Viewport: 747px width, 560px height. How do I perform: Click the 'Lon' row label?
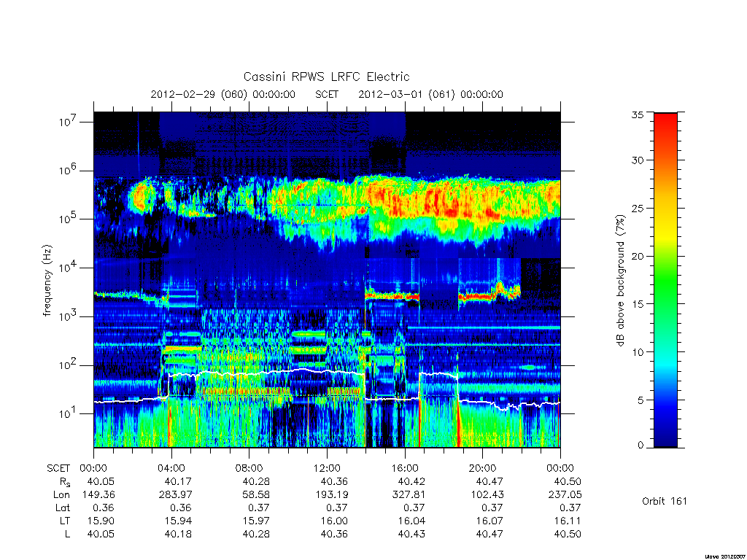(x=61, y=495)
